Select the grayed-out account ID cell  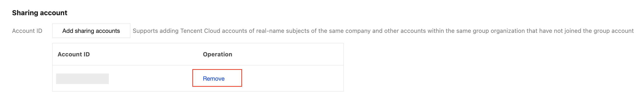82,79
